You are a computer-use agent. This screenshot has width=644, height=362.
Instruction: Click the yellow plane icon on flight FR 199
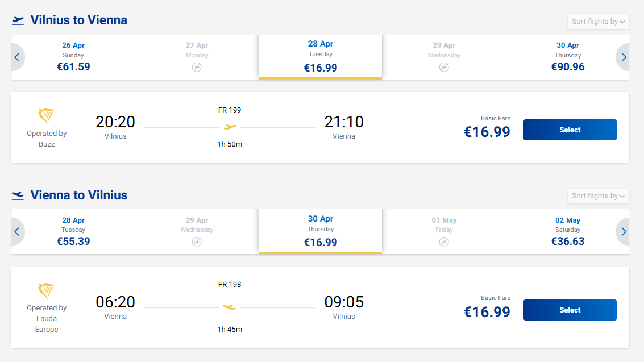pos(230,127)
